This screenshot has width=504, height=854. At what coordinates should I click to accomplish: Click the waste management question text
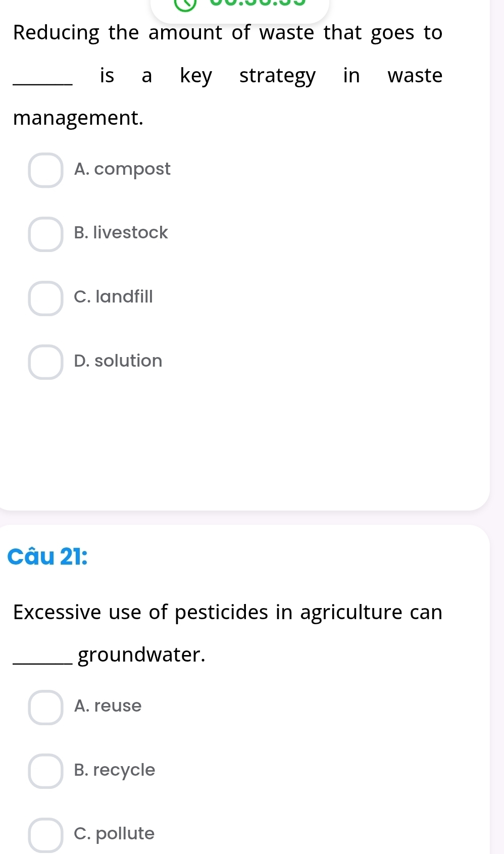coord(227,75)
